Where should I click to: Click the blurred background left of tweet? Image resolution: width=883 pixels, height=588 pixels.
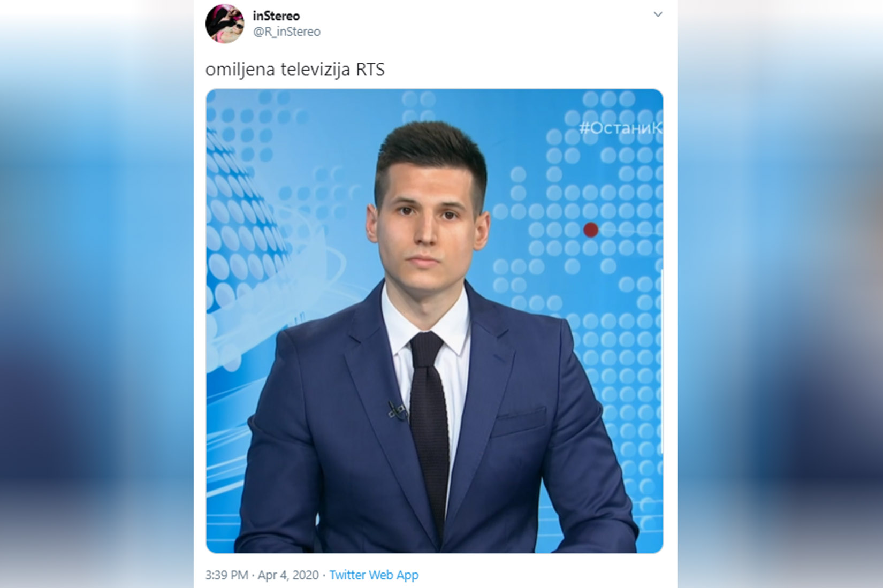97,294
